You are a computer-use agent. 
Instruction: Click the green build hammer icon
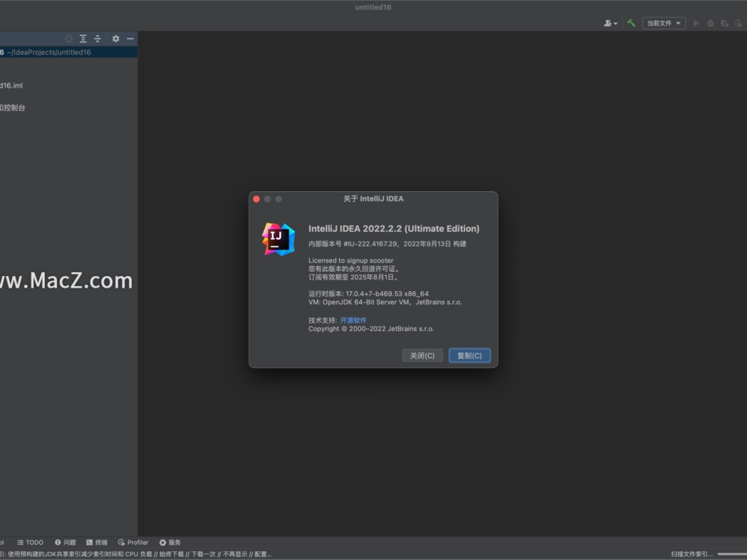point(631,23)
